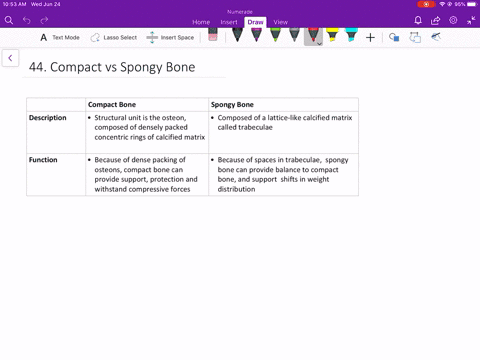Screen dimensions: 480x360
Task: Open the Home tab
Action: pyautogui.click(x=201, y=22)
